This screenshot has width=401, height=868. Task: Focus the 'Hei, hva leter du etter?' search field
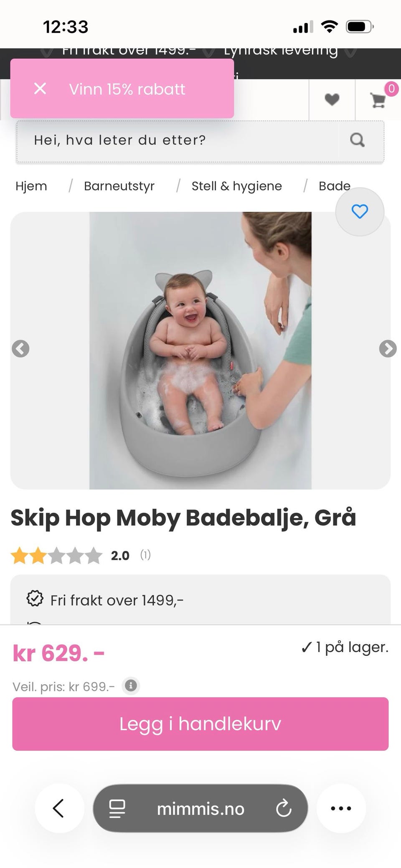coord(178,140)
